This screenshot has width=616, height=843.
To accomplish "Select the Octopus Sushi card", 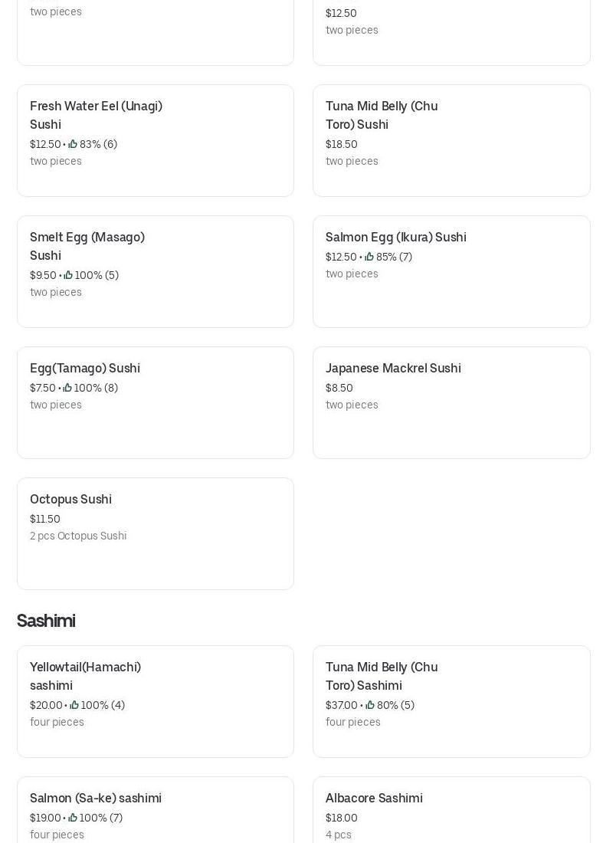I will (155, 533).
